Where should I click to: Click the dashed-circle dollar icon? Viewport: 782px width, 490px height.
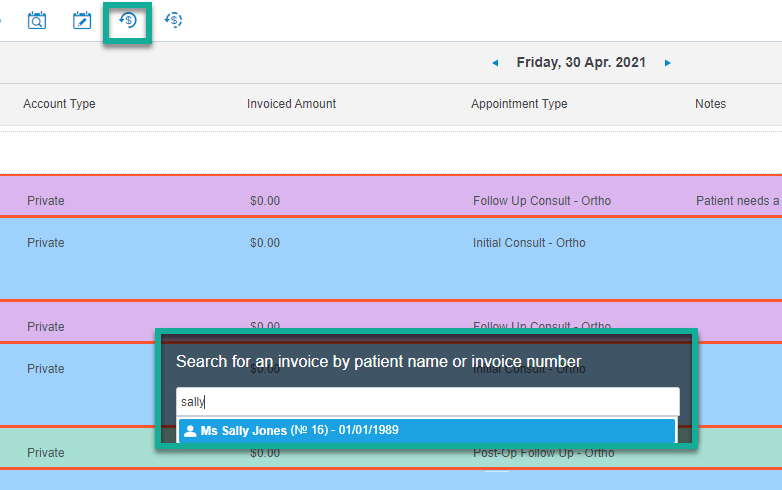tap(173, 20)
